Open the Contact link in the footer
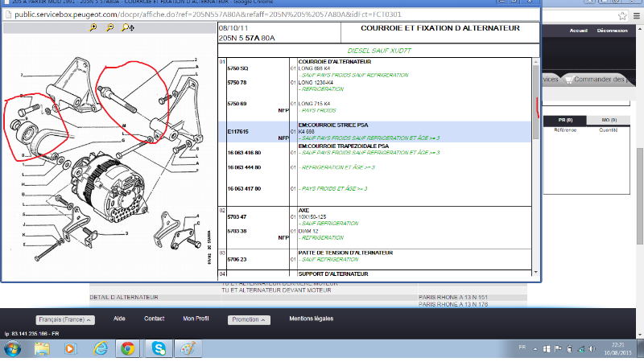 click(x=154, y=319)
